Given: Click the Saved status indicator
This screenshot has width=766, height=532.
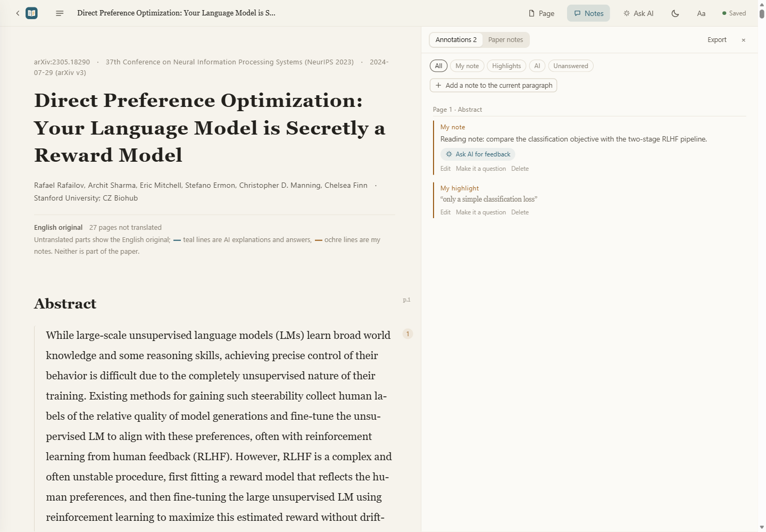Looking at the screenshot, I should (x=734, y=13).
